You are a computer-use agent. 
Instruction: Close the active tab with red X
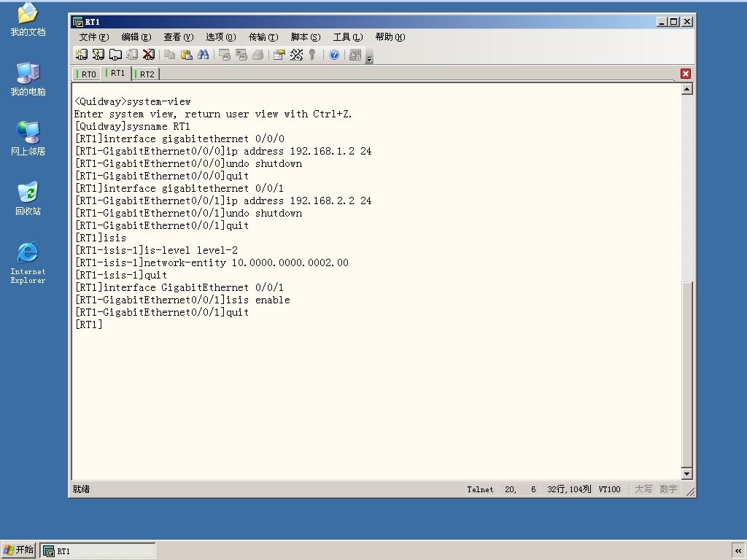pos(686,74)
